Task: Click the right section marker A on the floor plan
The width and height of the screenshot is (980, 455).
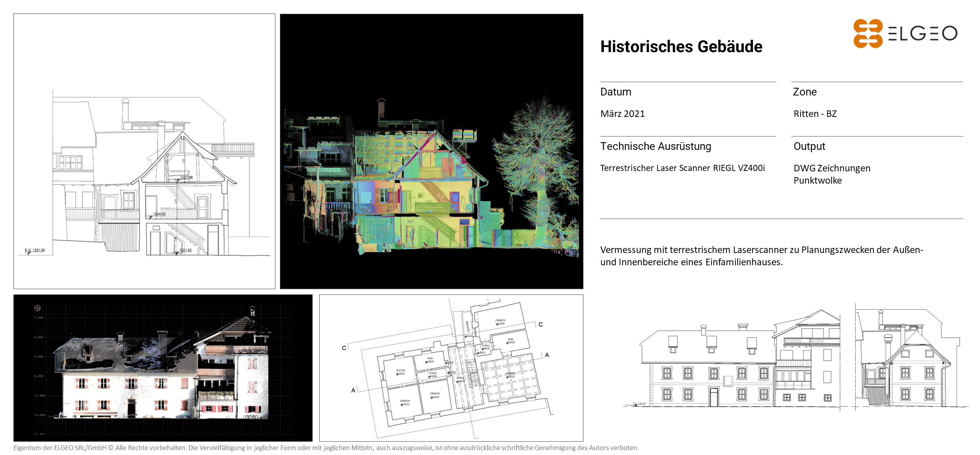Action: click(547, 355)
